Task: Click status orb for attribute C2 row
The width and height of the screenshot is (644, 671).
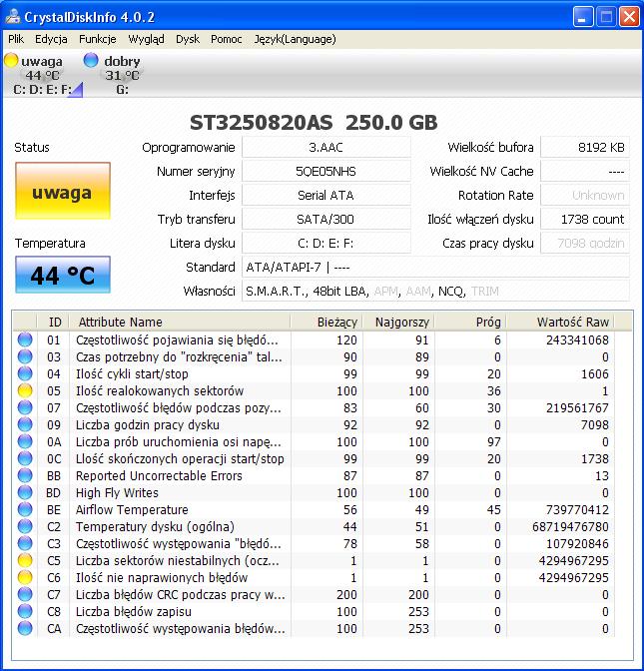Action: tap(25, 526)
